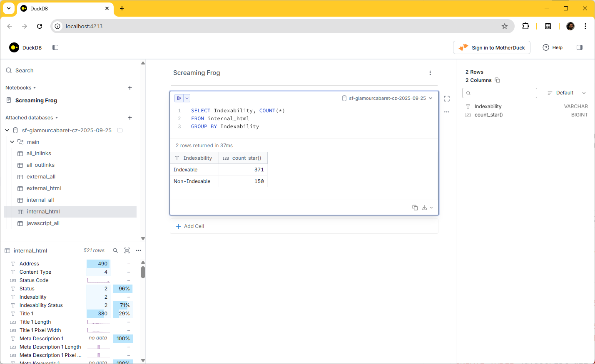Run the SQL cell with play button
Screen dimensions: 595x364
(x=179, y=98)
